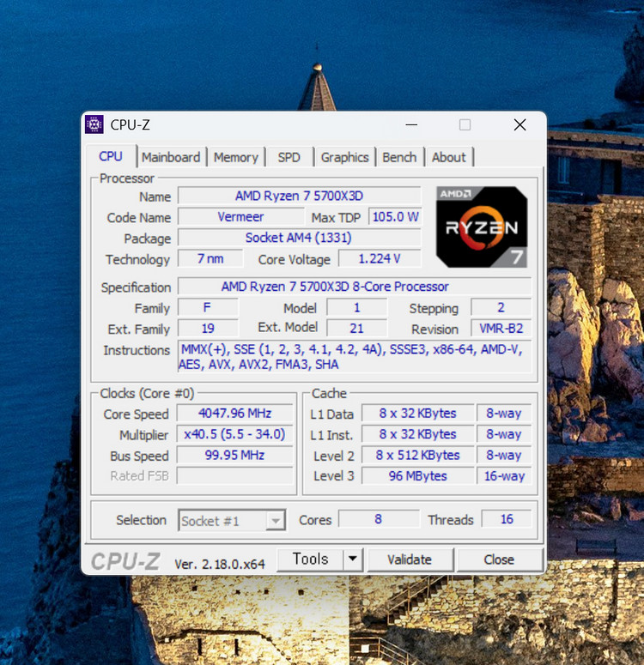This screenshot has width=644, height=665.
Task: Click the Validate button
Action: pyautogui.click(x=410, y=559)
